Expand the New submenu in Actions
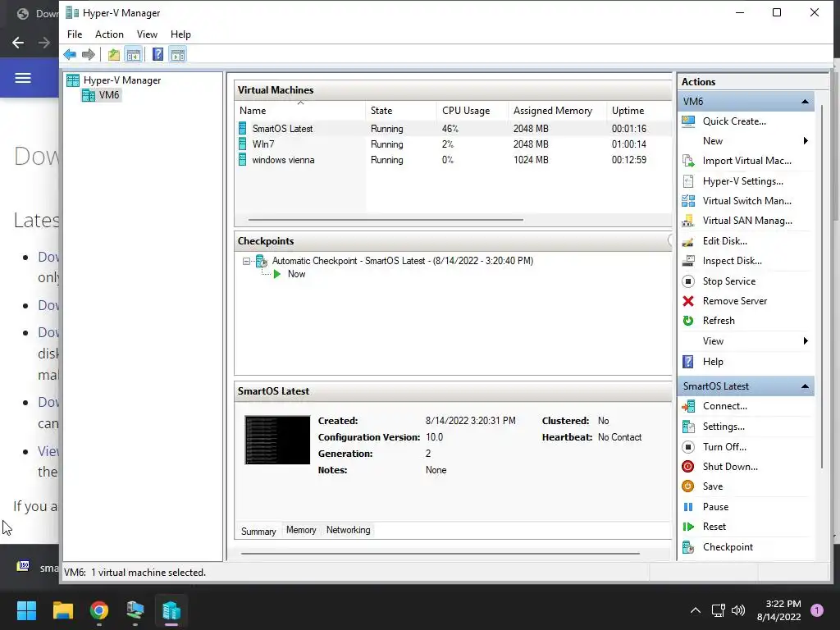 [806, 141]
